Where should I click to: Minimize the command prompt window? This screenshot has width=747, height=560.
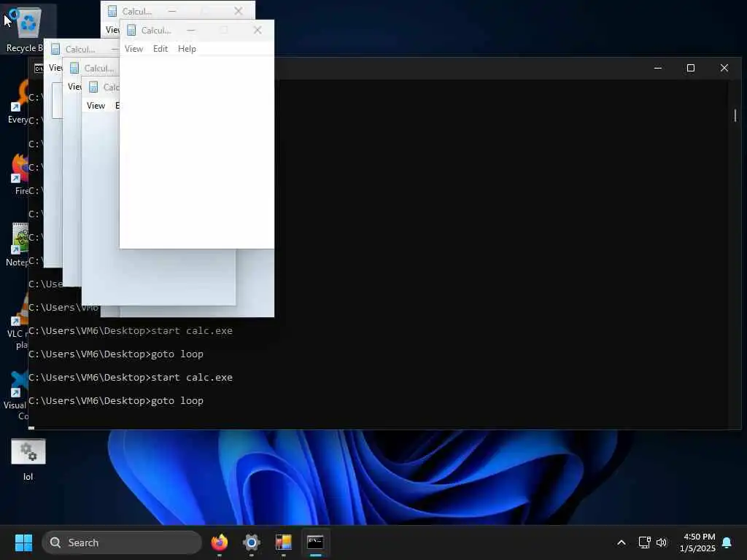(x=658, y=68)
